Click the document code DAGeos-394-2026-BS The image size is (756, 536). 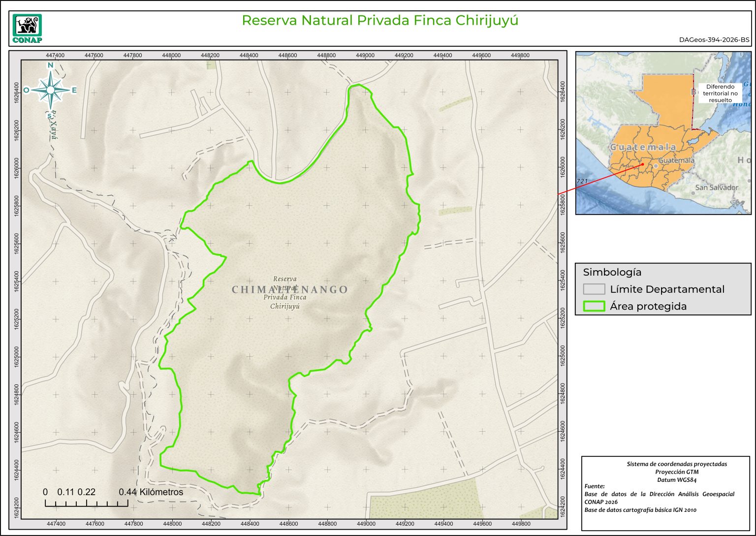pos(714,40)
